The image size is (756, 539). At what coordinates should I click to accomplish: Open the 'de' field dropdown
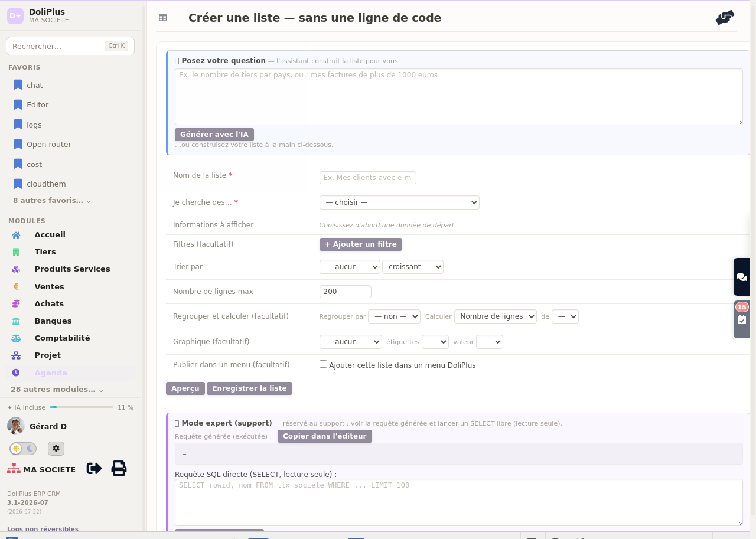(565, 316)
